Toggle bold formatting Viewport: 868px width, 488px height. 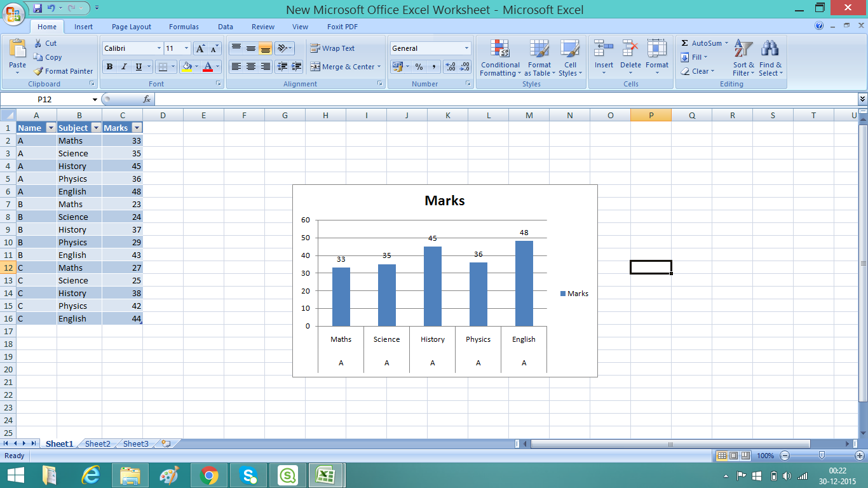click(x=109, y=67)
